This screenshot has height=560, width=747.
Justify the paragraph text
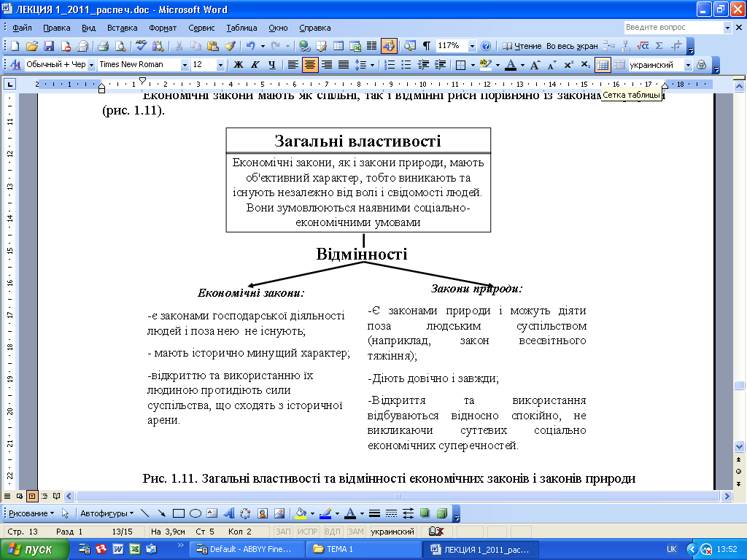[x=343, y=65]
